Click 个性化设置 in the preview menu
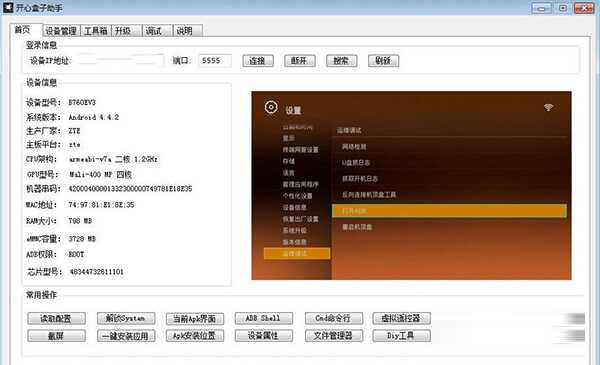The image size is (600, 365). click(297, 196)
